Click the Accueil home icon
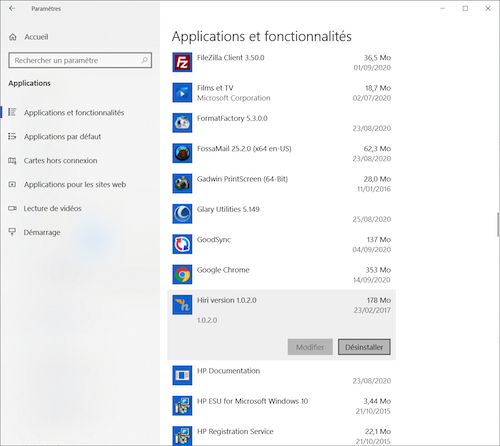This screenshot has height=446, width=500. pyautogui.click(x=13, y=37)
